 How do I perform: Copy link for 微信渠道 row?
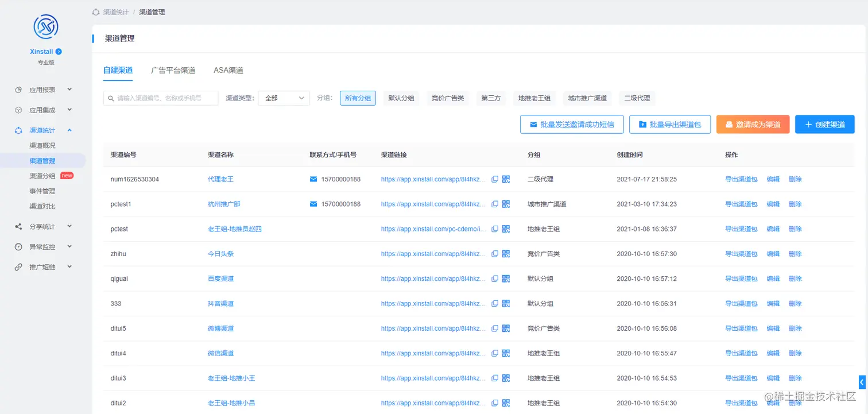click(495, 353)
